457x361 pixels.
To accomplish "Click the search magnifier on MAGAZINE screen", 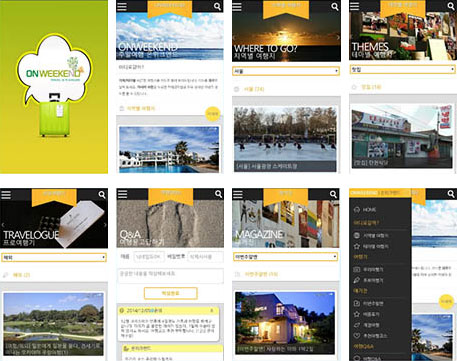I will coord(333,194).
